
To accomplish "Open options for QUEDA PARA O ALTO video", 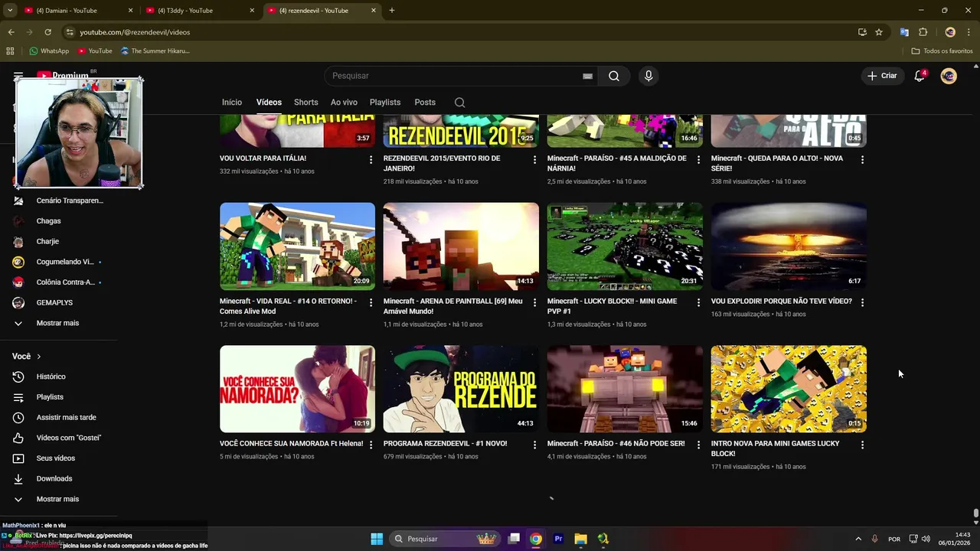I will coord(862,159).
